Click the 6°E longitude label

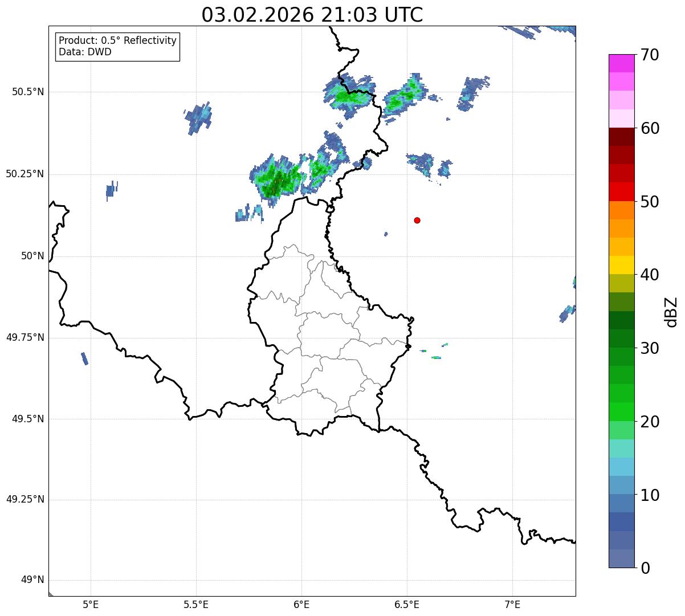pyautogui.click(x=301, y=604)
